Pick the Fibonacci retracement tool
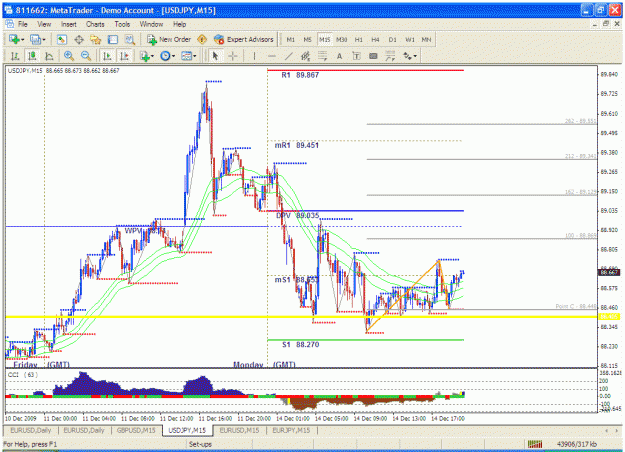Viewport: 625px width, 452px height. tap(322, 56)
